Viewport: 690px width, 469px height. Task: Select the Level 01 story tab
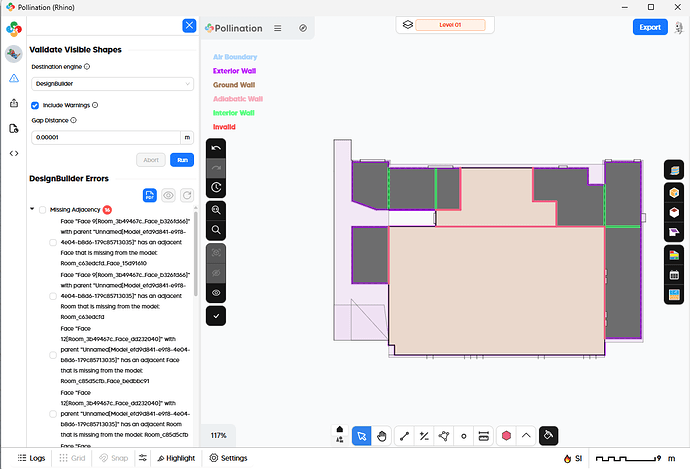450,25
